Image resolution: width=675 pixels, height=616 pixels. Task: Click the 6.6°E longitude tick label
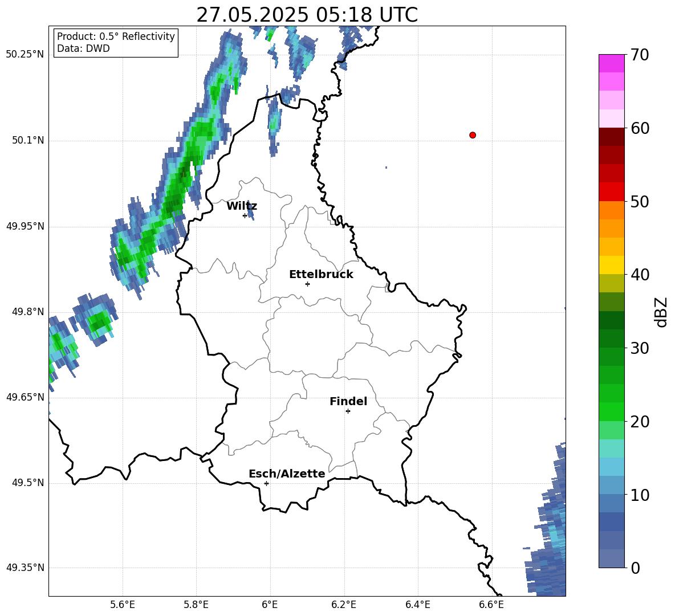491,605
